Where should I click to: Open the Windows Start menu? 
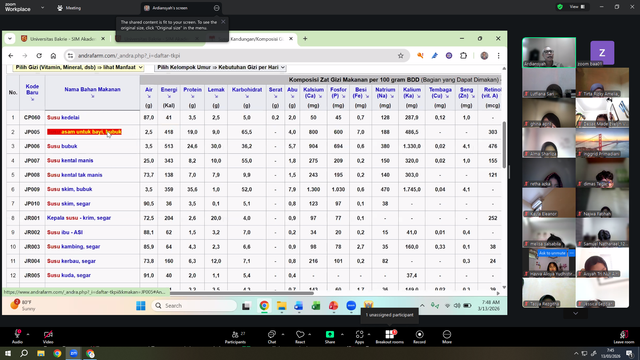coord(8,353)
